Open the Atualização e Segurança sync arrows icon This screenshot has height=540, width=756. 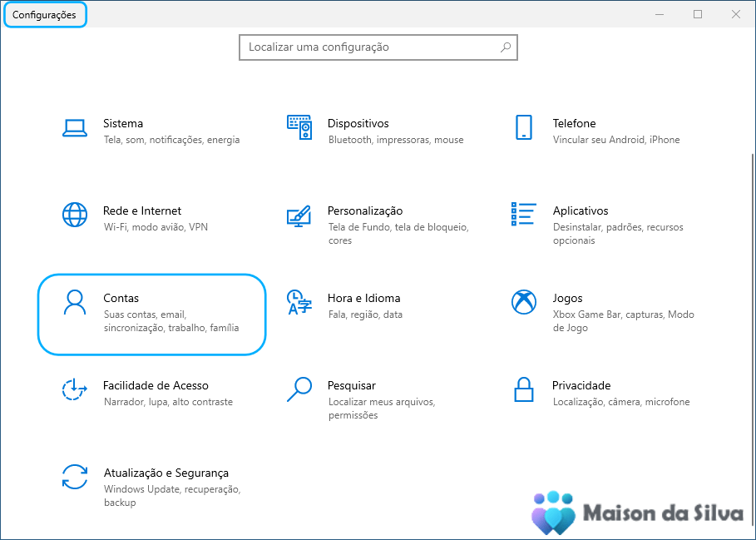point(75,477)
